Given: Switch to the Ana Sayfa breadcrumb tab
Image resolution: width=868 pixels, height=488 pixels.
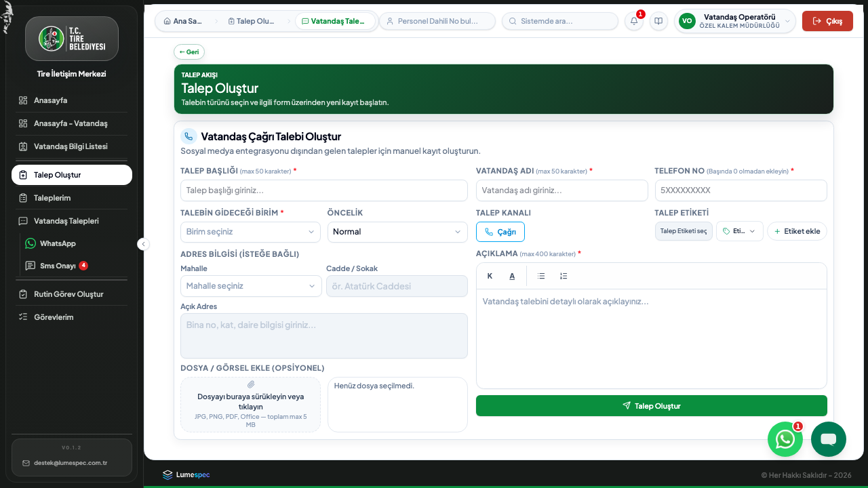Looking at the screenshot, I should coord(183,21).
